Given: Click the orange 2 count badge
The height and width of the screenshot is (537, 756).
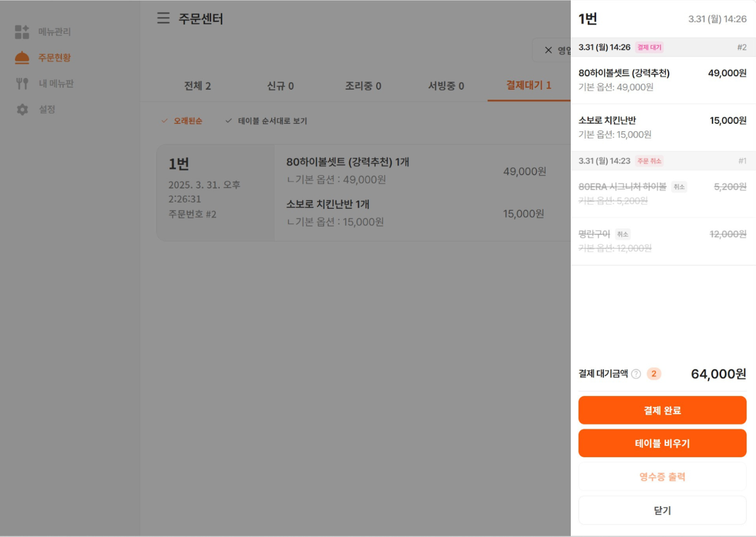Looking at the screenshot, I should coord(654,374).
